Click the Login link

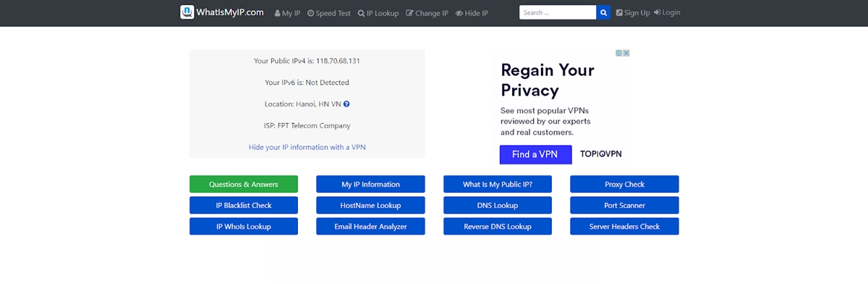coord(667,13)
